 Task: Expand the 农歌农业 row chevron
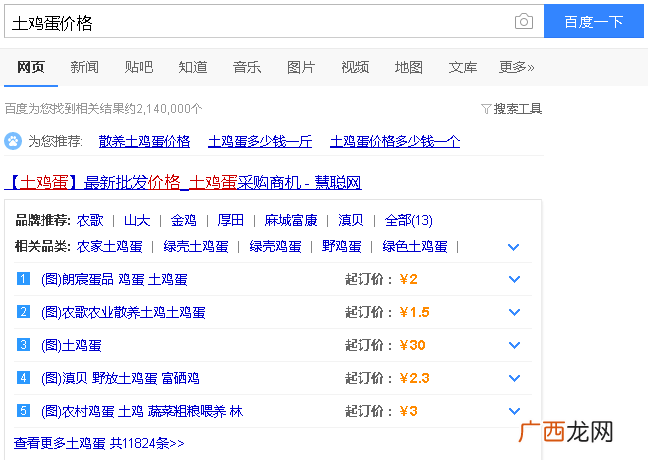514,312
